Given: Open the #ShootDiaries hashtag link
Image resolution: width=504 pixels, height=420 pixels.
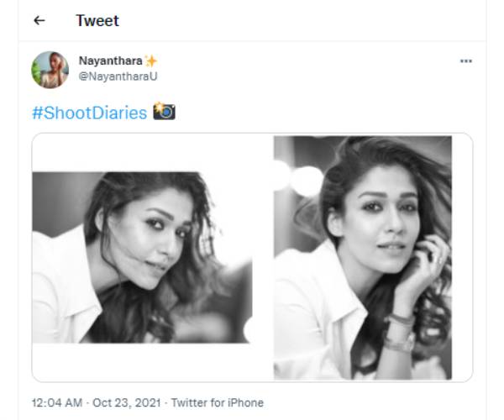Looking at the screenshot, I should point(90,113).
